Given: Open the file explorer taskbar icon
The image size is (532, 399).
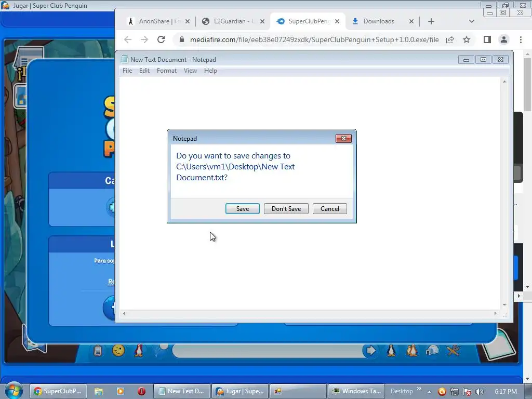Looking at the screenshot, I should coord(98,391).
